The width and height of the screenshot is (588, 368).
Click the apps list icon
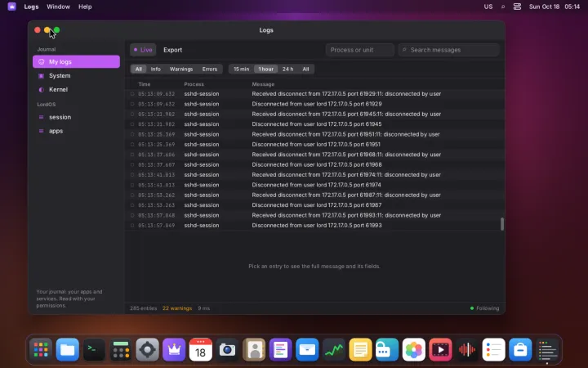click(42, 131)
